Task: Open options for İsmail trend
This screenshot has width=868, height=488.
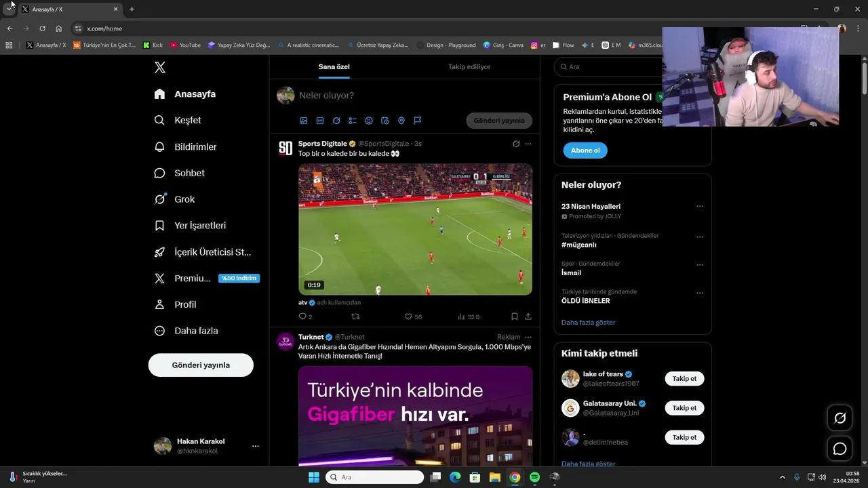Action: [x=700, y=265]
